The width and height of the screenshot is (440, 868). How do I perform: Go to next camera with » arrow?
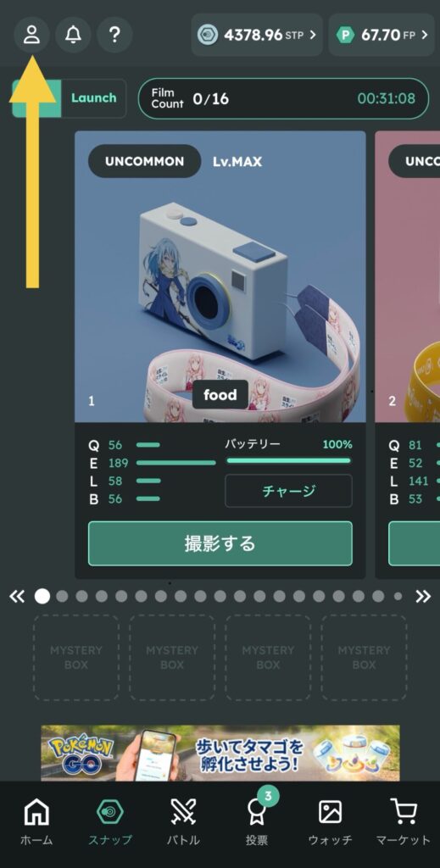[423, 596]
